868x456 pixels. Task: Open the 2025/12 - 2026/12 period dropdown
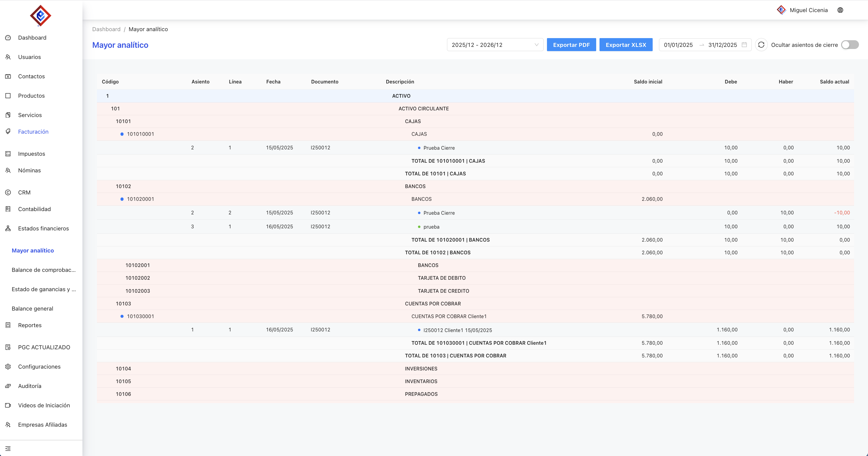pos(495,45)
